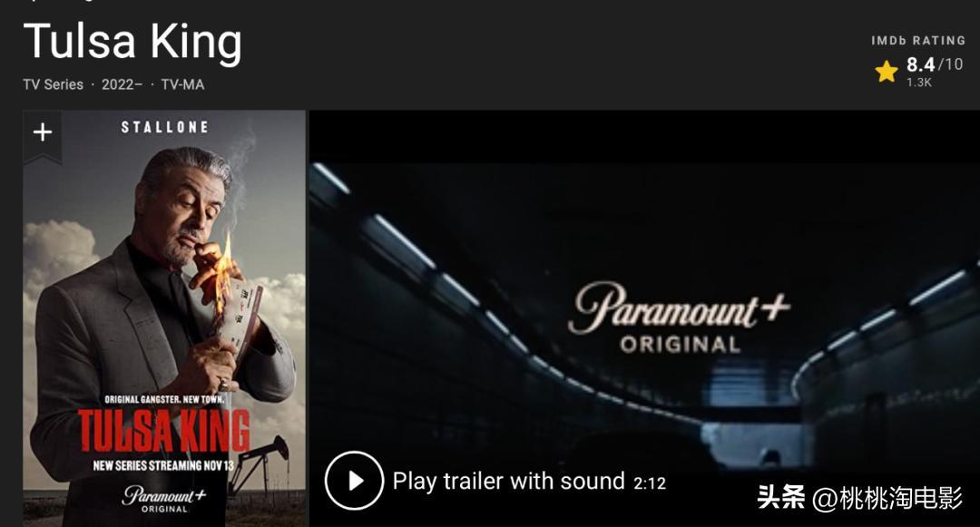The image size is (980, 527).
Task: Click the red TULSA KING poster logo
Action: click(x=163, y=431)
